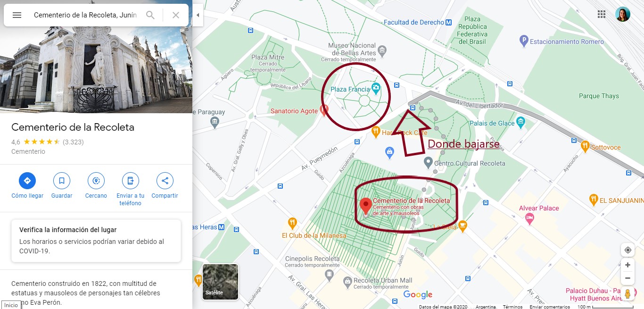The height and width of the screenshot is (309, 644).
Task: Zoom out of the map
Action: click(x=627, y=278)
